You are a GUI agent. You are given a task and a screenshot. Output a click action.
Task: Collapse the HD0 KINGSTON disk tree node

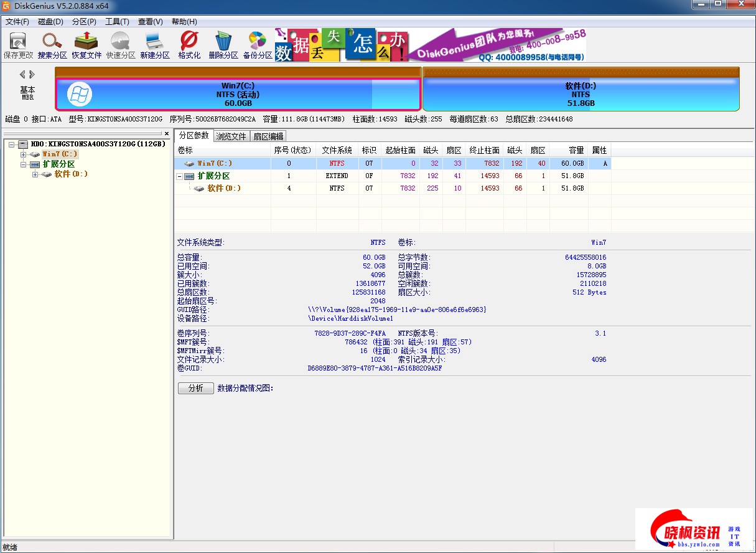tap(12, 144)
